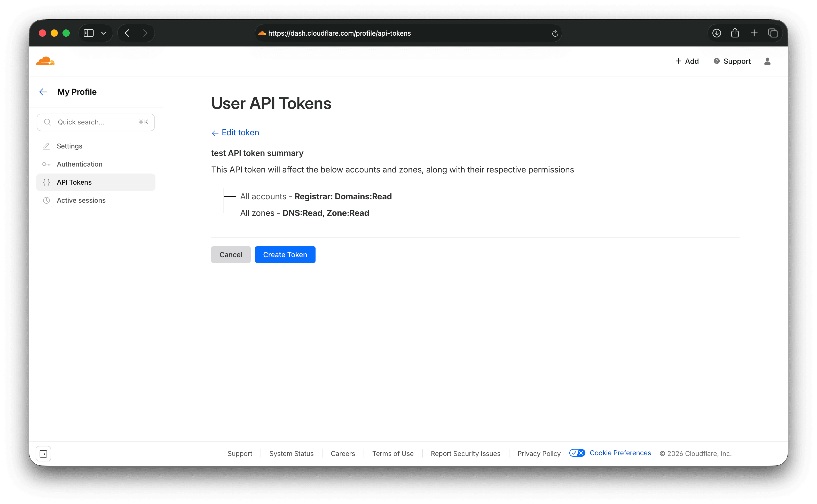This screenshot has height=504, width=817.
Task: Click the Support help icon
Action: (x=717, y=61)
